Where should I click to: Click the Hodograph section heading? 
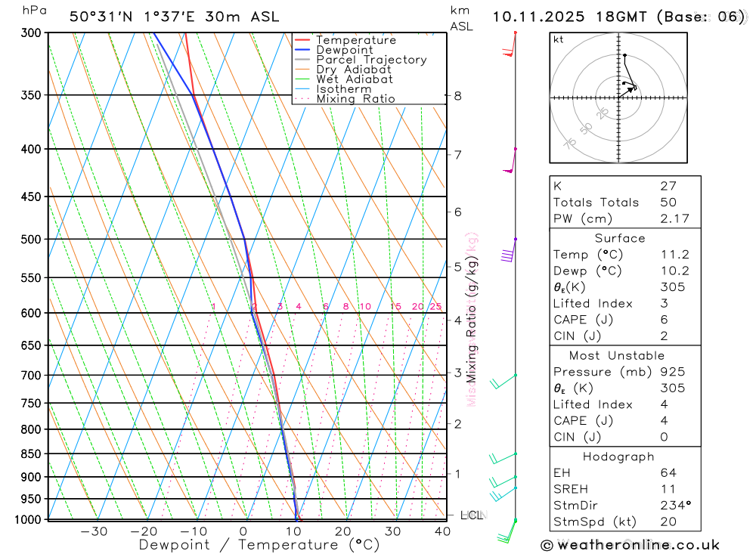618,457
